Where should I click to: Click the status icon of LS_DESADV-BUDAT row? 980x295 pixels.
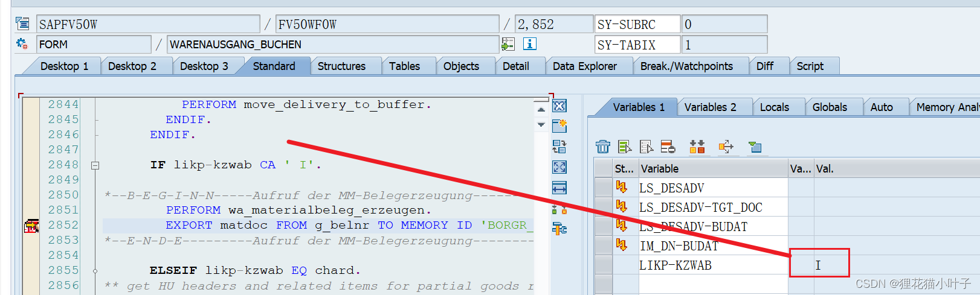coord(622,226)
